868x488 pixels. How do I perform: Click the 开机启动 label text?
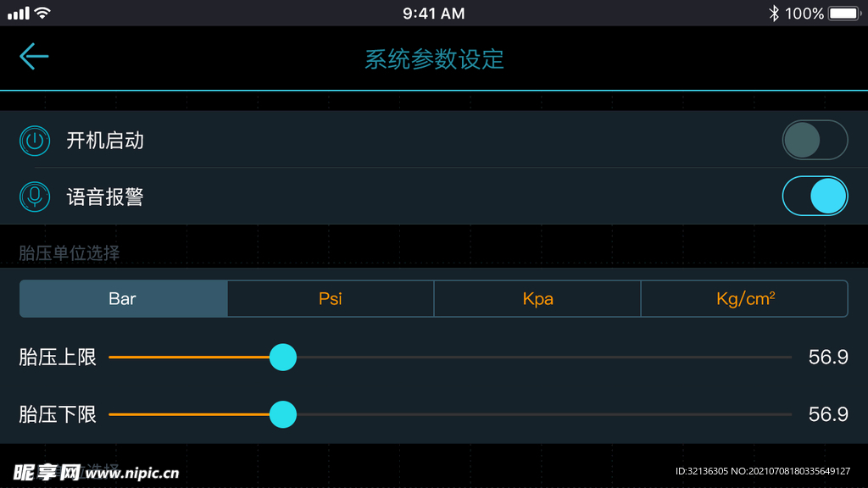click(x=105, y=141)
